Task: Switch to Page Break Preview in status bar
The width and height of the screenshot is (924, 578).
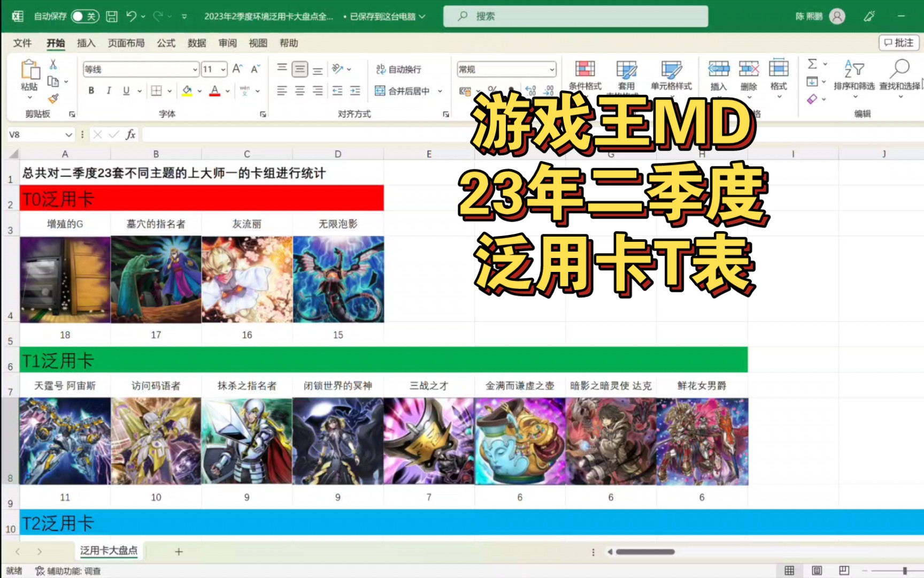Action: click(x=844, y=571)
